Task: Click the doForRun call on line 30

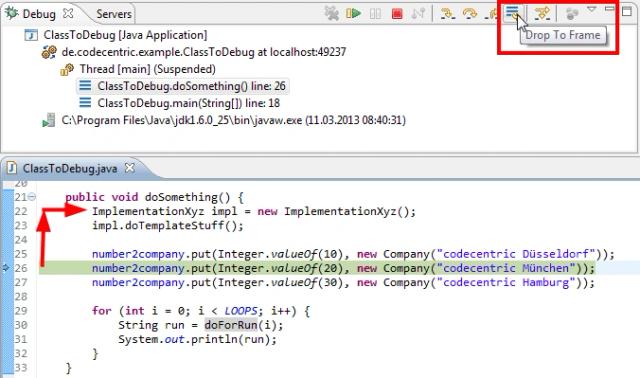Action: click(231, 325)
